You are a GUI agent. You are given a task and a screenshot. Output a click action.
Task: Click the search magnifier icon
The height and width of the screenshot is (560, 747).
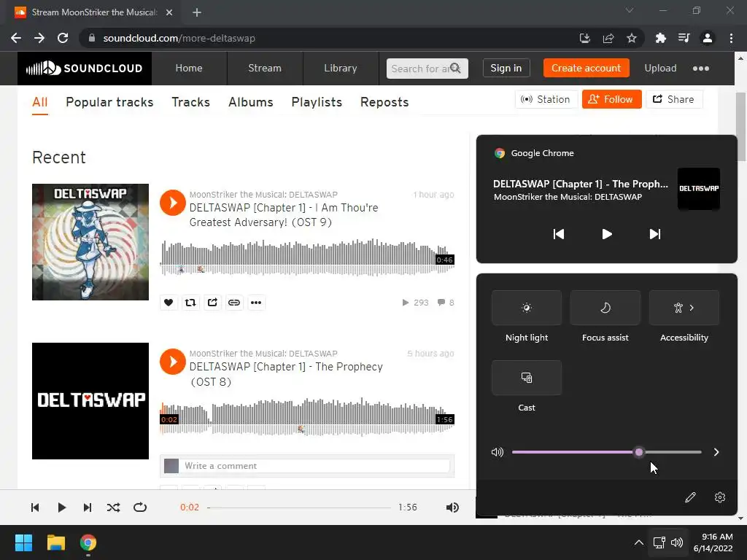(455, 68)
